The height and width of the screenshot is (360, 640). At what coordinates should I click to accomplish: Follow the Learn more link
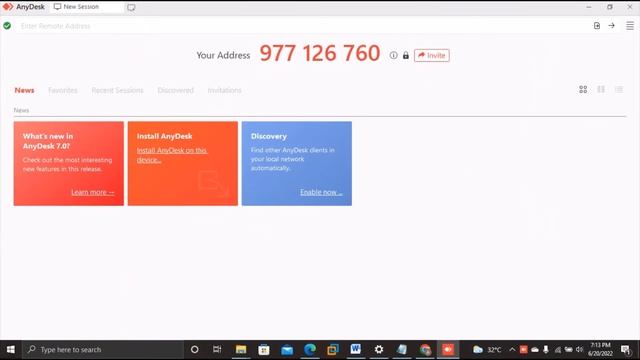tap(93, 192)
